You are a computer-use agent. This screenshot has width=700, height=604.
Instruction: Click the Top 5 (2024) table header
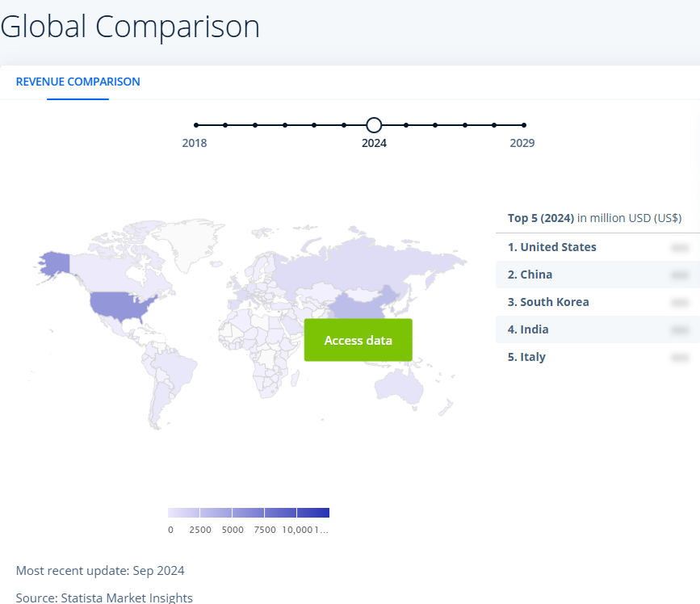595,218
